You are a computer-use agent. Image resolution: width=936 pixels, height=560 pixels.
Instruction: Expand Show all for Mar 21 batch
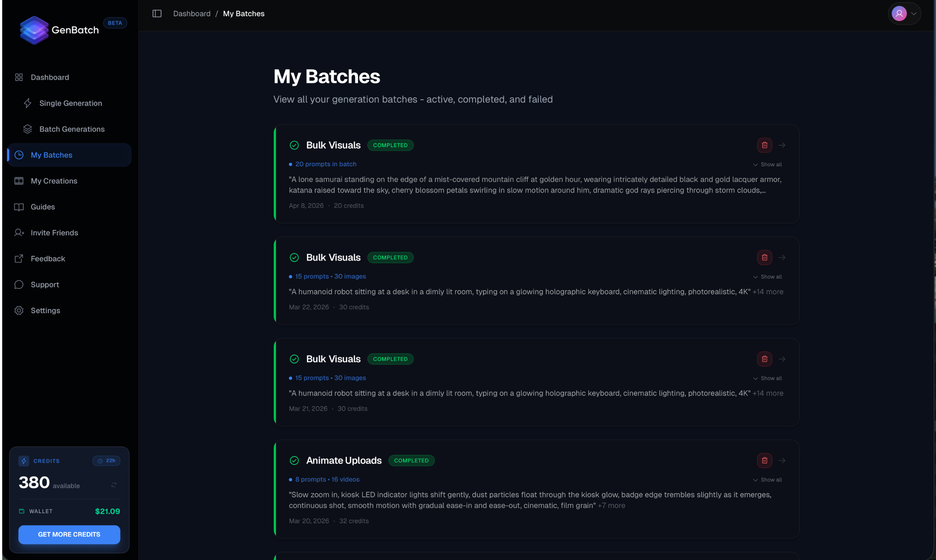(767, 378)
